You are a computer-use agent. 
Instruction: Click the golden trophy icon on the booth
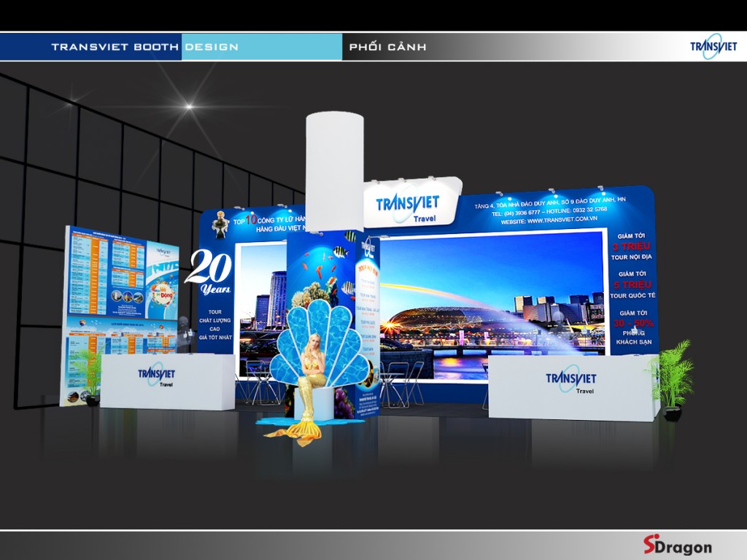click(x=220, y=224)
